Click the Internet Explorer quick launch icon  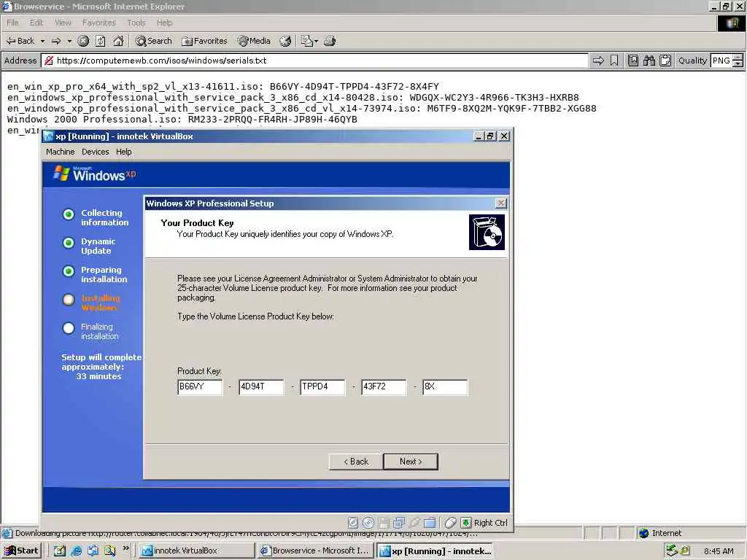[76, 551]
